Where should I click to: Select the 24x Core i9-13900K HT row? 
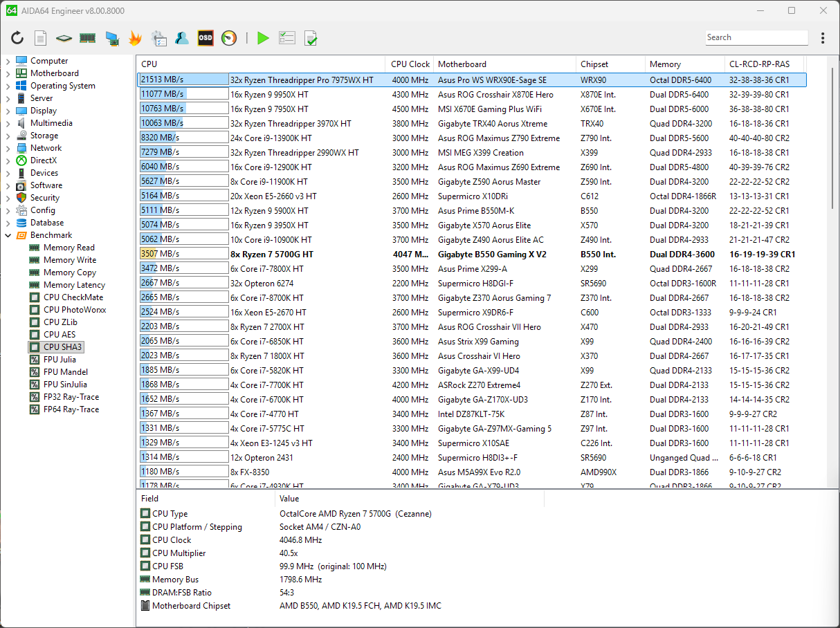coord(472,138)
